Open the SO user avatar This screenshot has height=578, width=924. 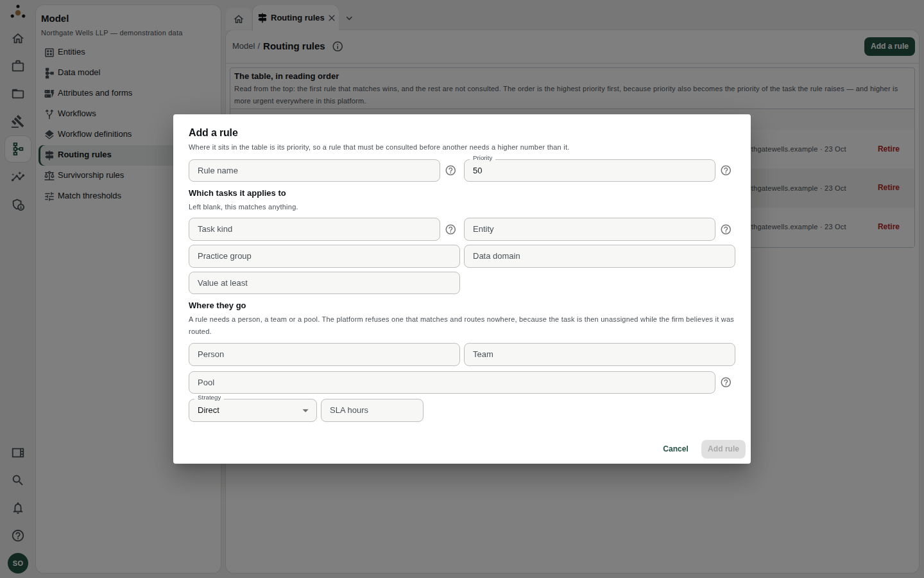(x=18, y=563)
